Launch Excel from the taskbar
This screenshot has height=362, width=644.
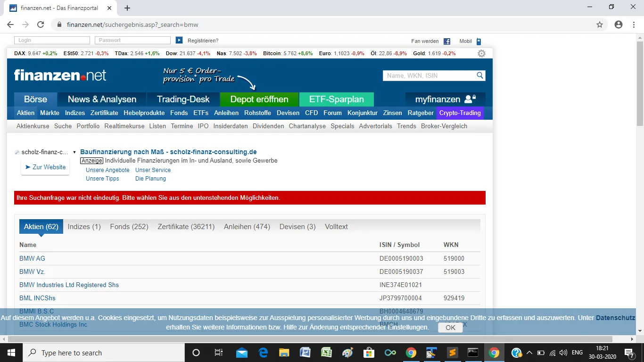tap(326, 353)
